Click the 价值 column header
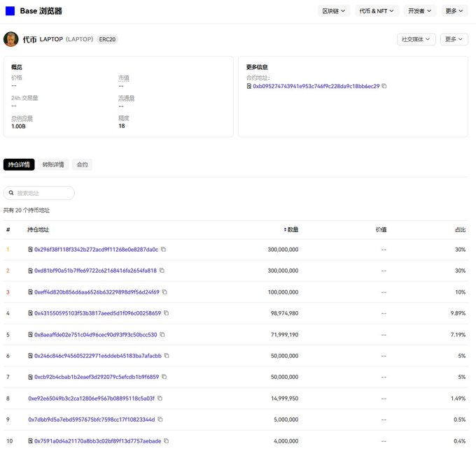The width and height of the screenshot is (476, 451). tap(381, 229)
